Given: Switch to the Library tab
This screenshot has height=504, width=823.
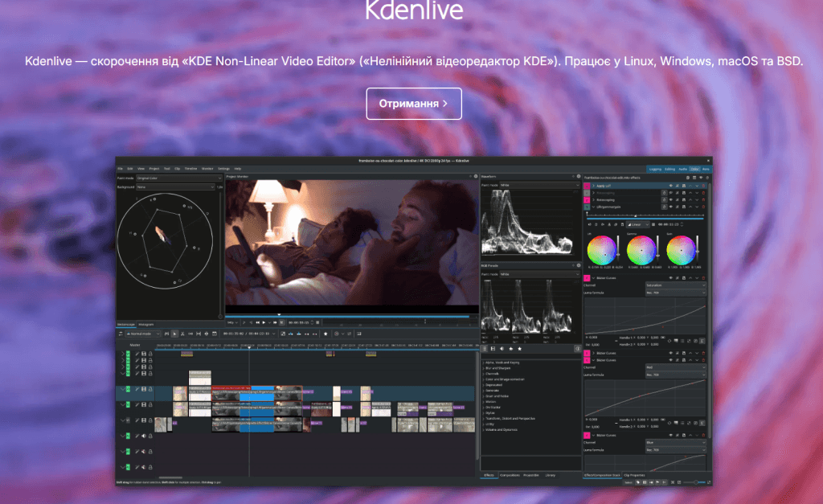Looking at the screenshot, I should coord(550,475).
